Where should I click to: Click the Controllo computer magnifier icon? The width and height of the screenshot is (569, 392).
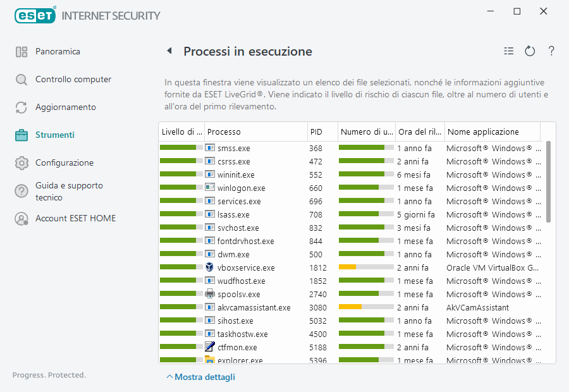(x=21, y=80)
